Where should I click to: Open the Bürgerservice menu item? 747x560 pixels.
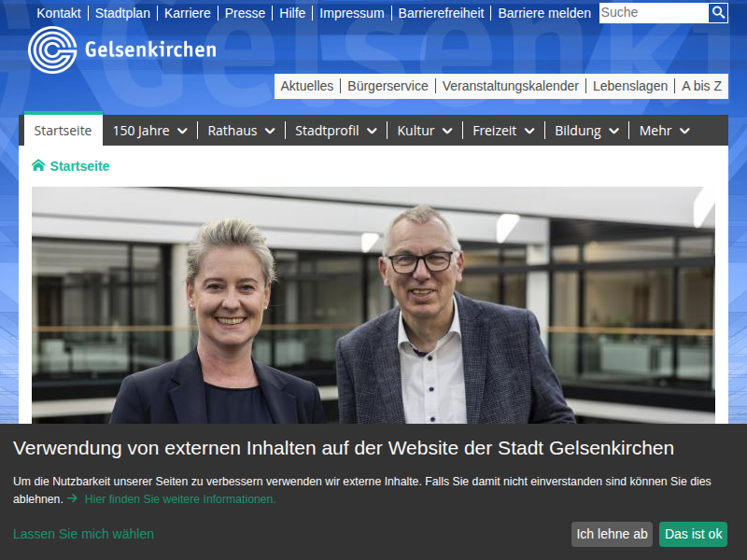point(388,86)
